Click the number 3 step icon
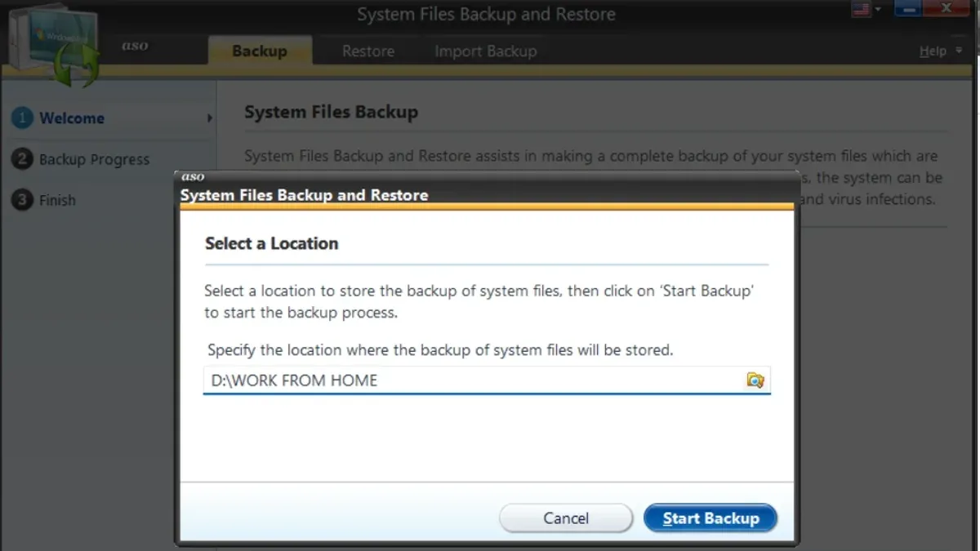 [22, 200]
